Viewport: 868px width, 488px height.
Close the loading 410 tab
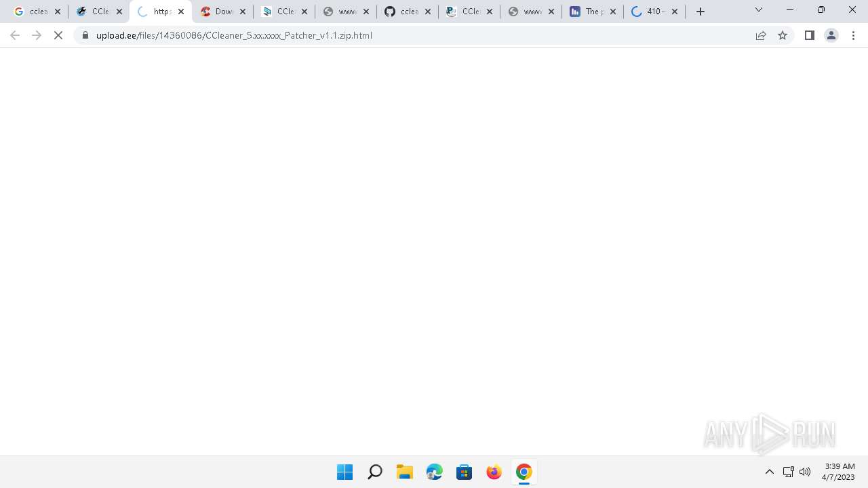(x=675, y=12)
